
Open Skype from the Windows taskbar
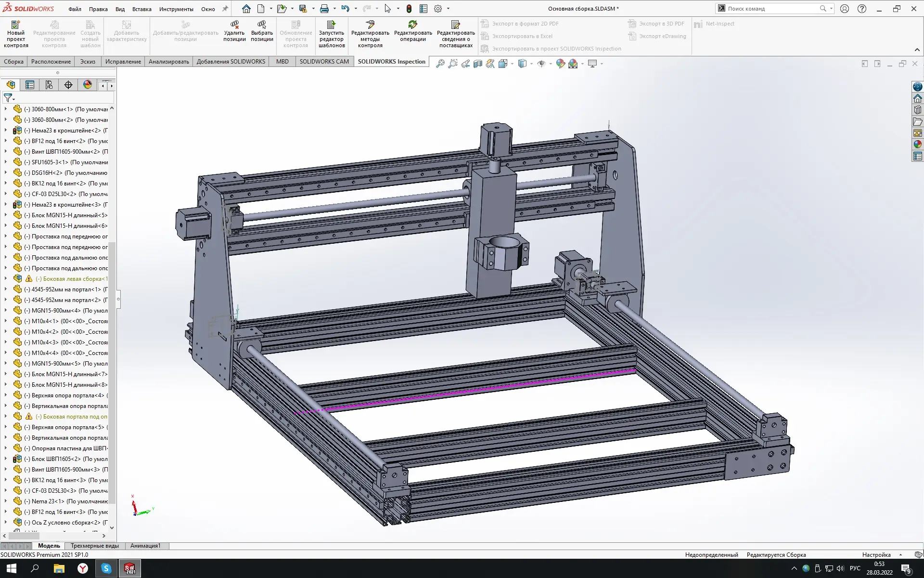pyautogui.click(x=106, y=568)
